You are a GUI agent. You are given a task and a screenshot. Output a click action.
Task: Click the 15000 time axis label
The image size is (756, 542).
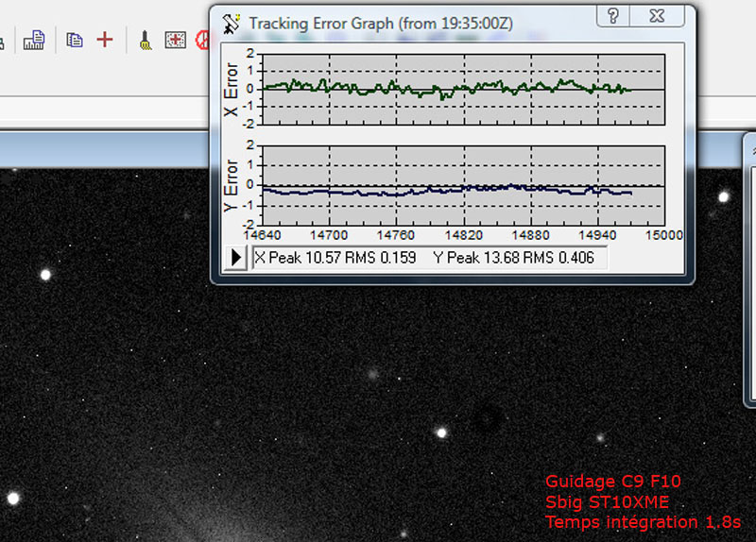pos(664,235)
